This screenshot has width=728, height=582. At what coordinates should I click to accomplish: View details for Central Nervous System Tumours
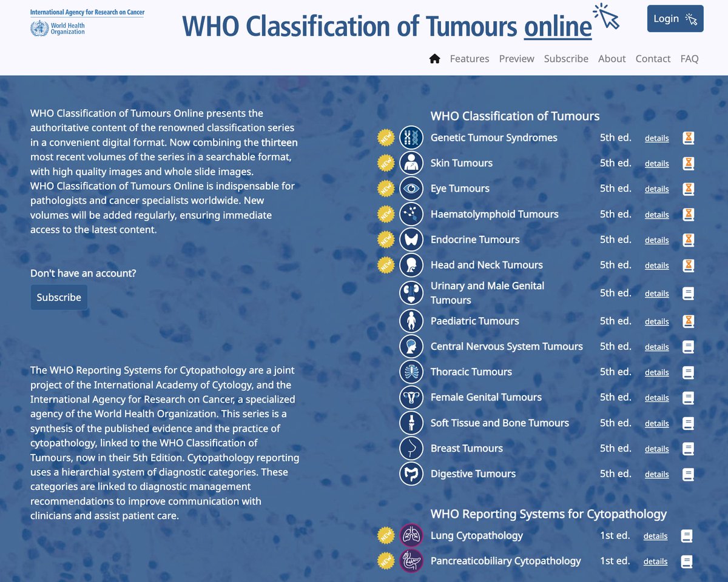point(656,347)
